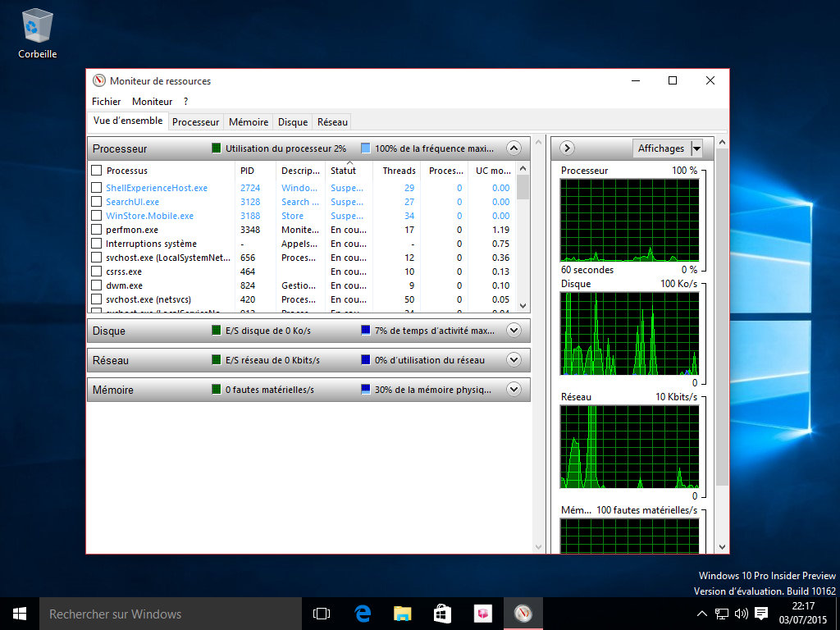The width and height of the screenshot is (840, 630).
Task: Collapse the graphs panel with the arrow button
Action: pos(566,148)
